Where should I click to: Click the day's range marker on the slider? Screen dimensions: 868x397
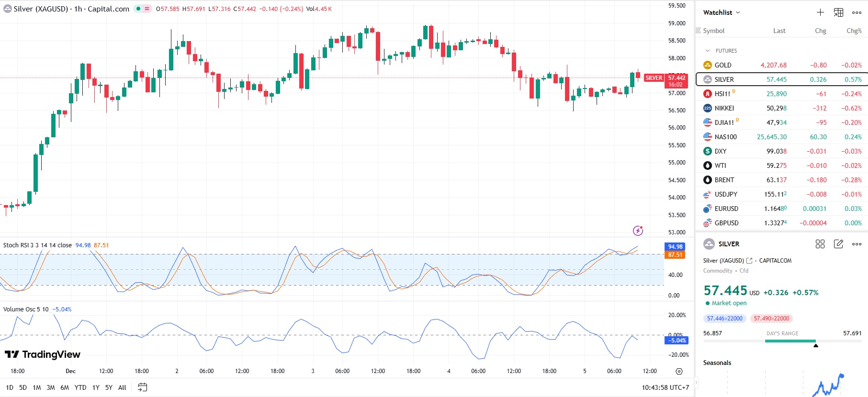coord(815,345)
